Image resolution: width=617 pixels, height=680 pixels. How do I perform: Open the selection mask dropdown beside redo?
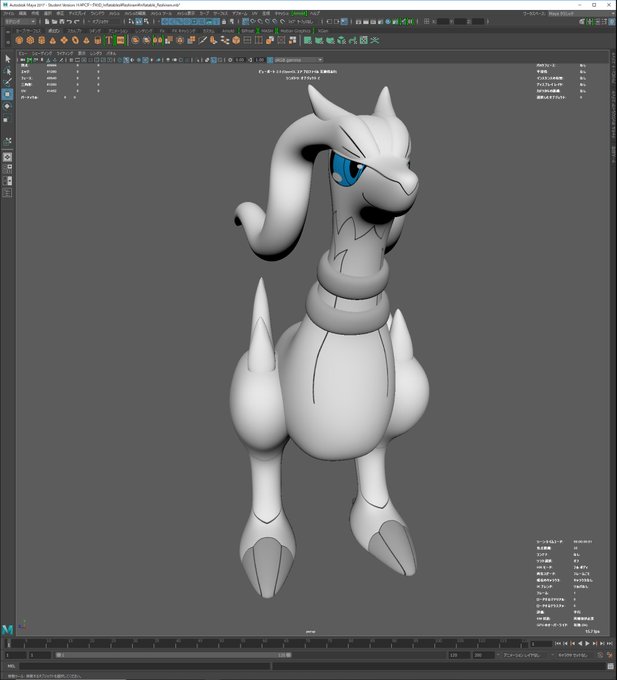click(104, 21)
